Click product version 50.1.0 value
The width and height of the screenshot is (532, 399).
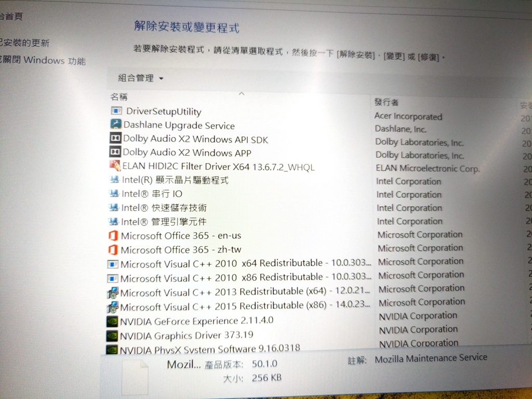tap(264, 364)
